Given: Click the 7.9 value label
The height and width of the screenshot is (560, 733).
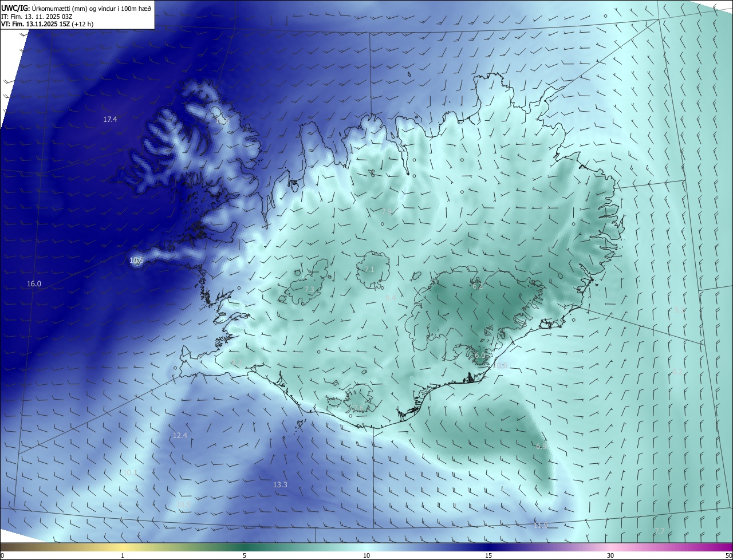Looking at the screenshot, I should click(x=387, y=212).
